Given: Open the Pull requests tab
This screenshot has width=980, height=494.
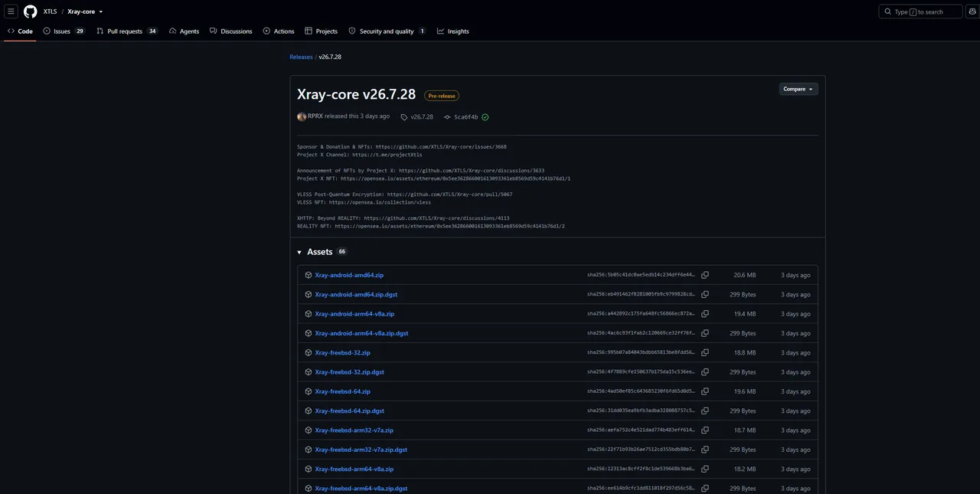Looking at the screenshot, I should (x=126, y=31).
